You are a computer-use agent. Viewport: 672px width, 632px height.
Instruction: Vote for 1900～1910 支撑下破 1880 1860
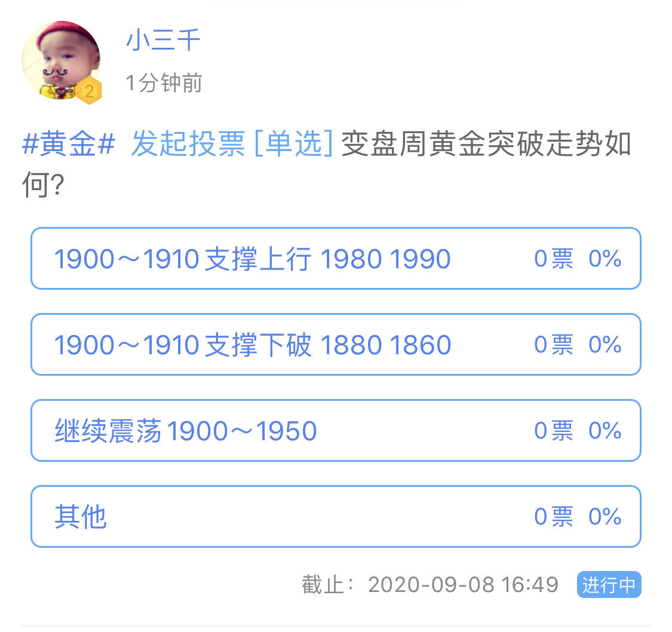tap(336, 345)
